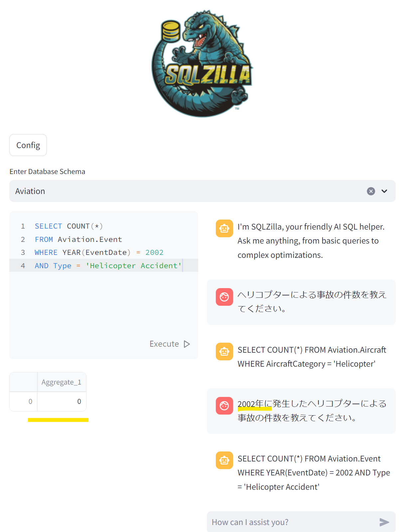This screenshot has width=401, height=532.
Task: Click line 3 'WHERE YEAR(EventDate) = 2002'
Action: point(99,253)
